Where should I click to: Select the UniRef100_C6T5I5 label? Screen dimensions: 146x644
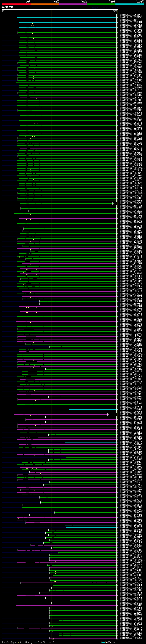coord(131,90)
